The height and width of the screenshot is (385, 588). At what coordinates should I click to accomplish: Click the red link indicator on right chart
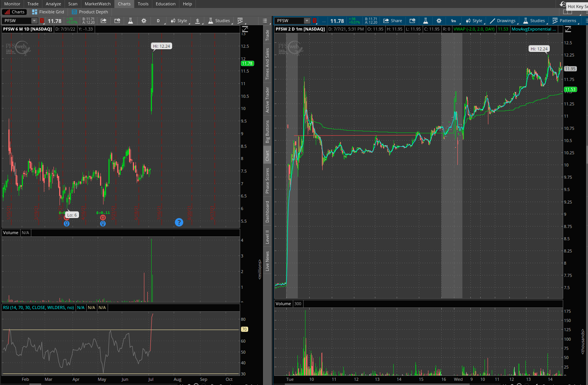pyautogui.click(x=315, y=21)
